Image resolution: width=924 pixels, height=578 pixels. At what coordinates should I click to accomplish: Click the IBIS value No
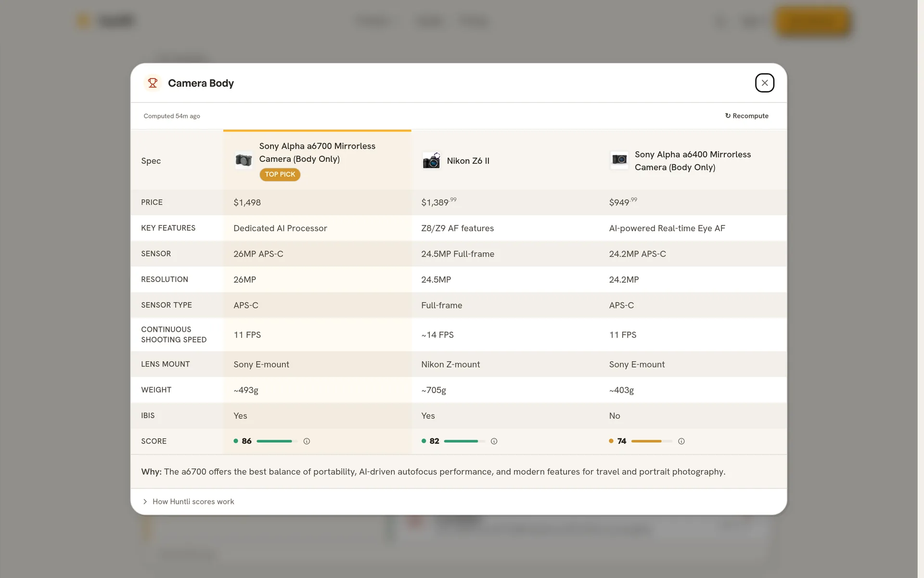click(615, 416)
